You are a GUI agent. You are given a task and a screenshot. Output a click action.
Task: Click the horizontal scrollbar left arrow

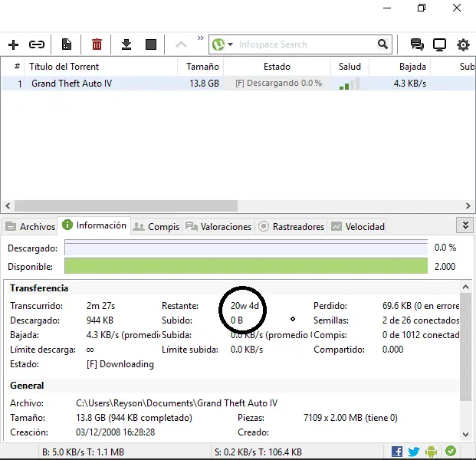point(8,206)
